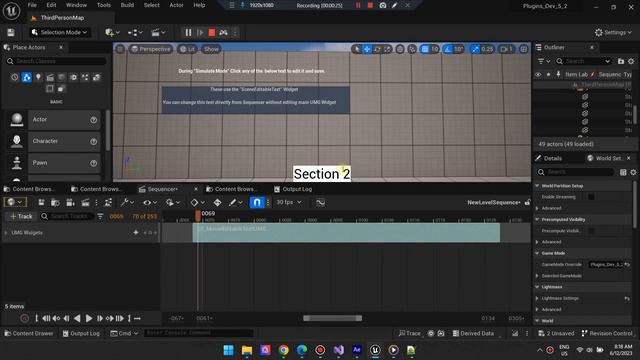This screenshot has width=640, height=360.
Task: Collapse the Game Mode section
Action: pos(538,253)
